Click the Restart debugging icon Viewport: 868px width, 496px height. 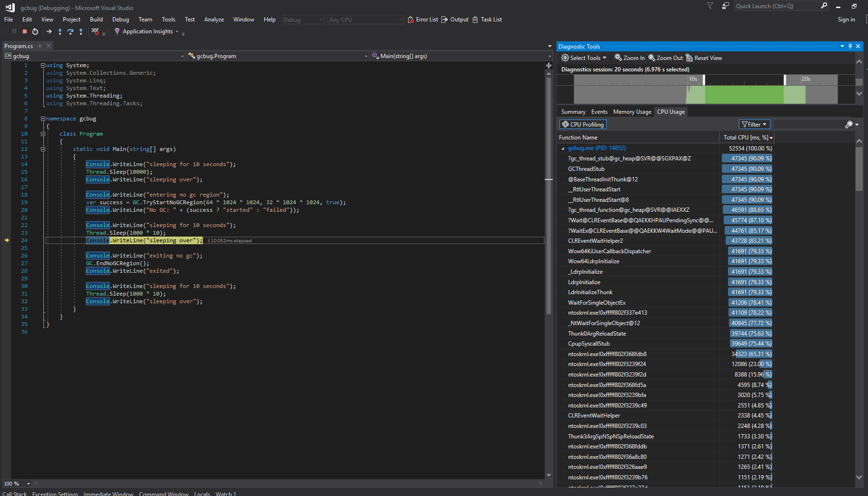coord(35,31)
